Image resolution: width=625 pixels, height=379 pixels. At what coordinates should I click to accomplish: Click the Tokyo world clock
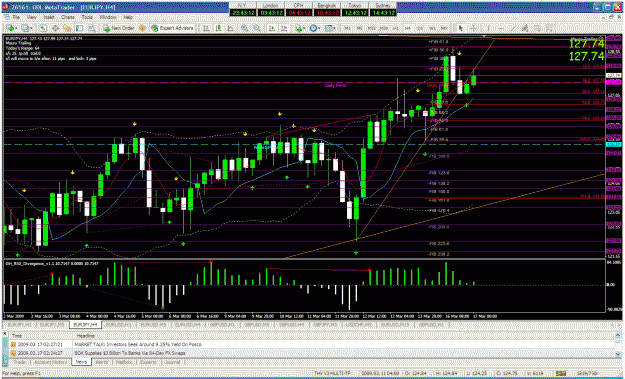(355, 9)
